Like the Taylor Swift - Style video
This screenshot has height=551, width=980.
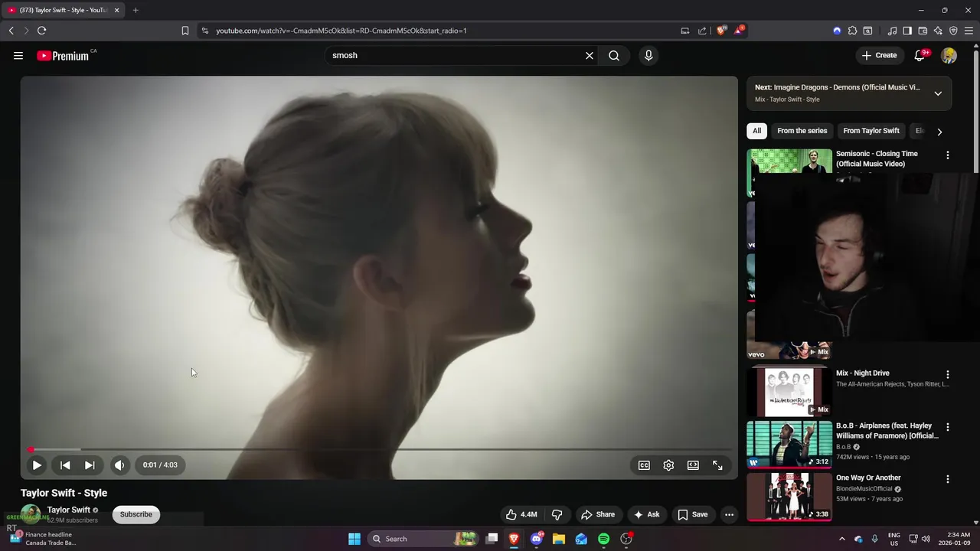pos(521,514)
